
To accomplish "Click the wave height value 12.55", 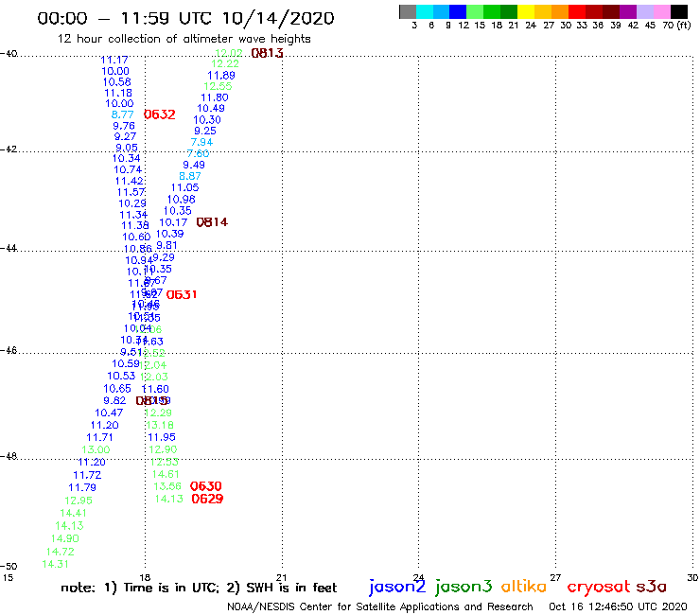I will click(218, 86).
